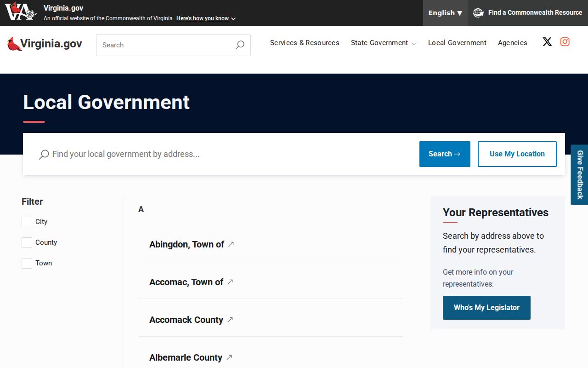Click the Use My Location button
Image resolution: width=588 pixels, height=368 pixels.
(x=517, y=154)
